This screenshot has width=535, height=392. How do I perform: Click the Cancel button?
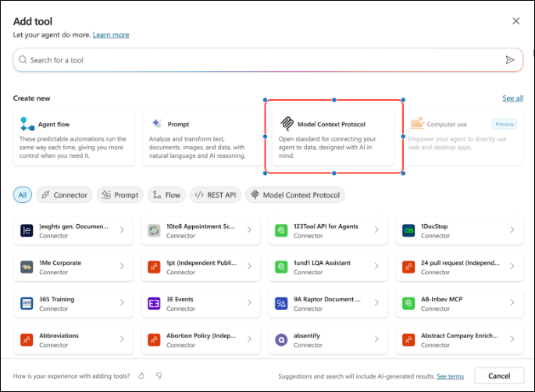pyautogui.click(x=499, y=376)
